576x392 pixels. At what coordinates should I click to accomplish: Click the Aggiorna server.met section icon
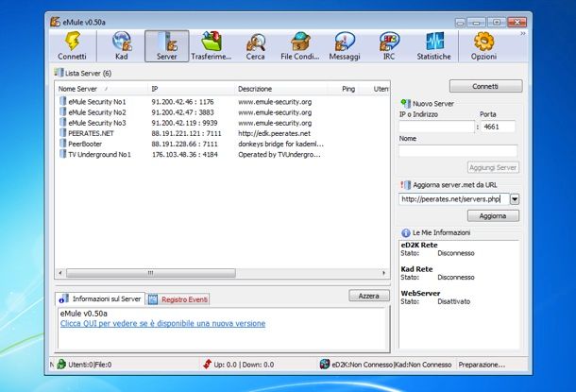pyautogui.click(x=405, y=185)
